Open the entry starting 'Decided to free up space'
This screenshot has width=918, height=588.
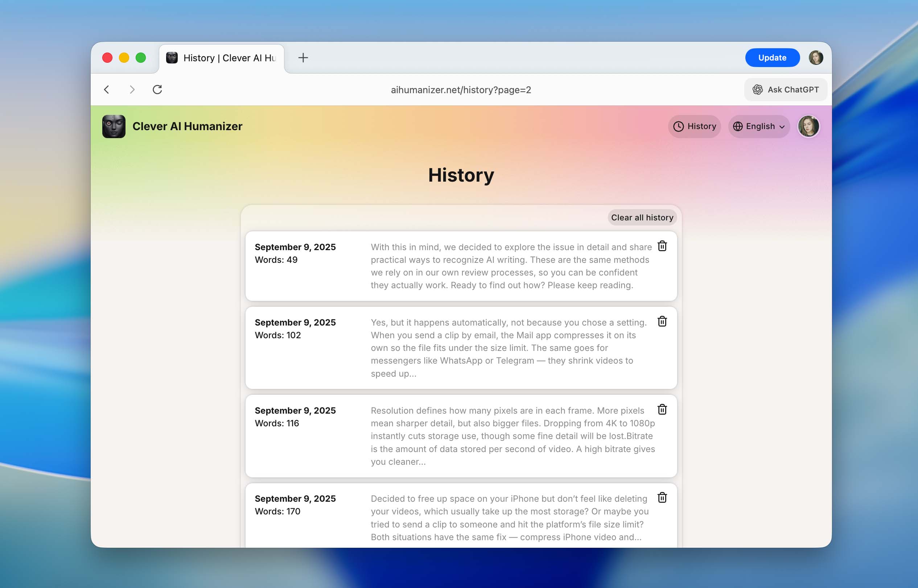pyautogui.click(x=461, y=515)
